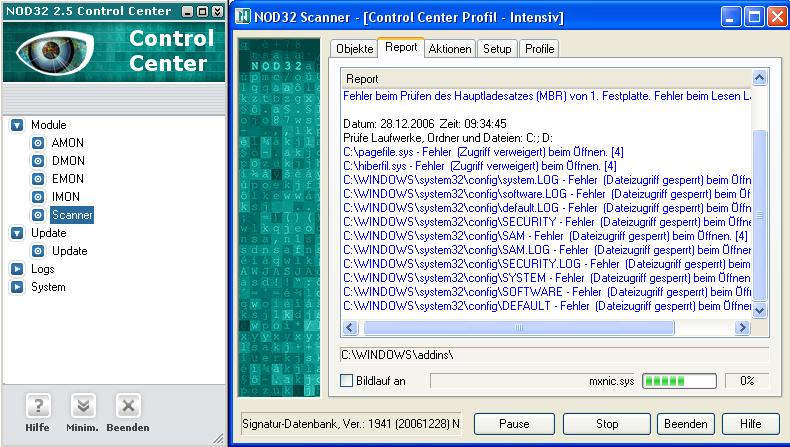This screenshot has width=790, height=447.
Task: Click the 0% progress percentage
Action: [747, 381]
